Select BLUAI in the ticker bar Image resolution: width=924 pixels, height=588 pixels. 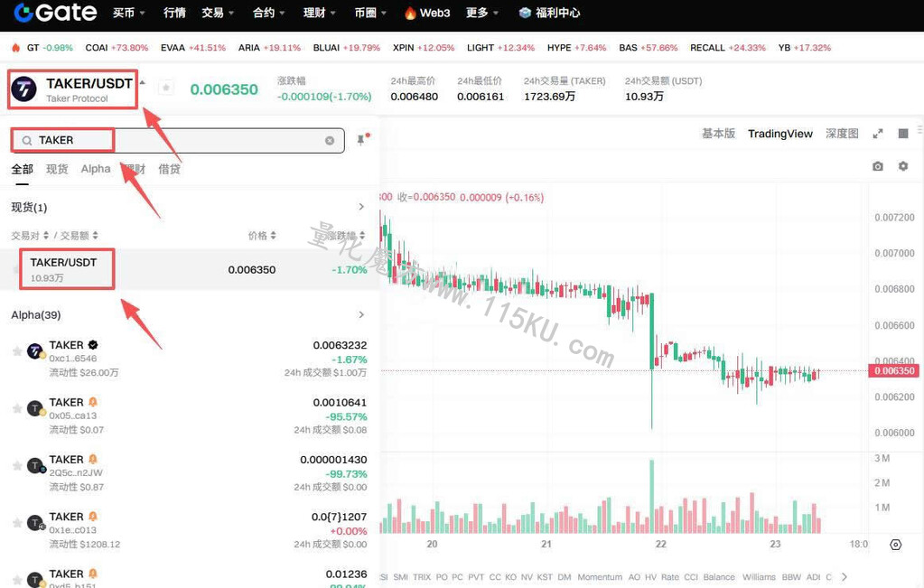[347, 48]
